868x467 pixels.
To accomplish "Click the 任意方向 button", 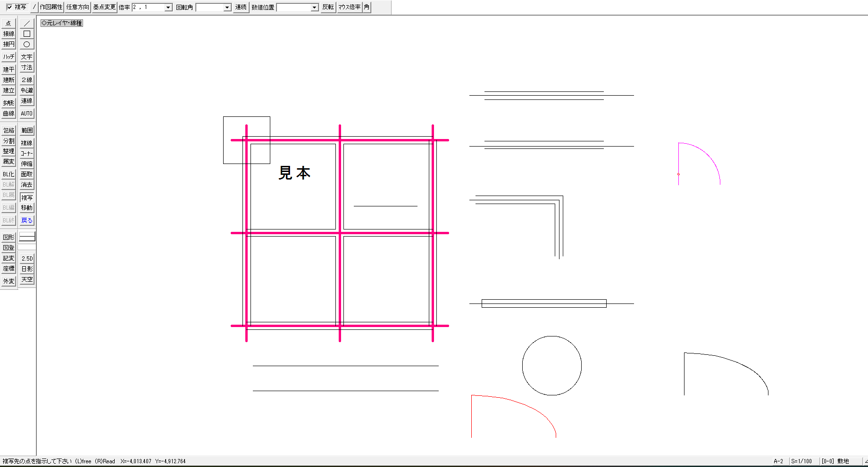I will pyautogui.click(x=77, y=7).
